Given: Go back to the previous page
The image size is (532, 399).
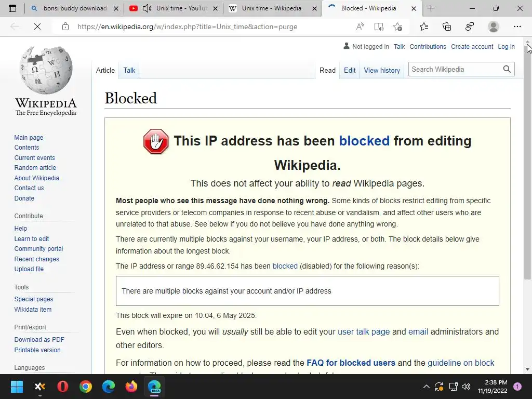Looking at the screenshot, I should [15, 26].
